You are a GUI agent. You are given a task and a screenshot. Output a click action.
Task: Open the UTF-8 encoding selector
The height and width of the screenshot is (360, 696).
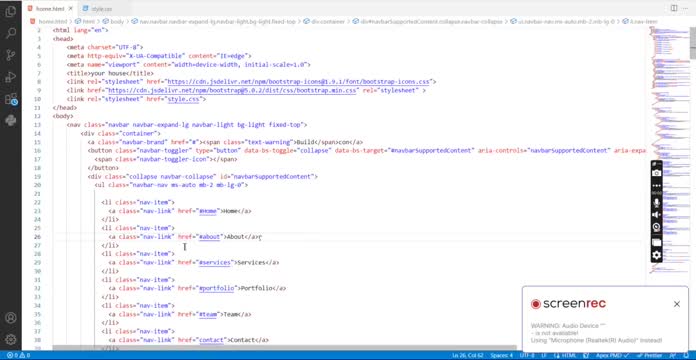tap(527, 356)
